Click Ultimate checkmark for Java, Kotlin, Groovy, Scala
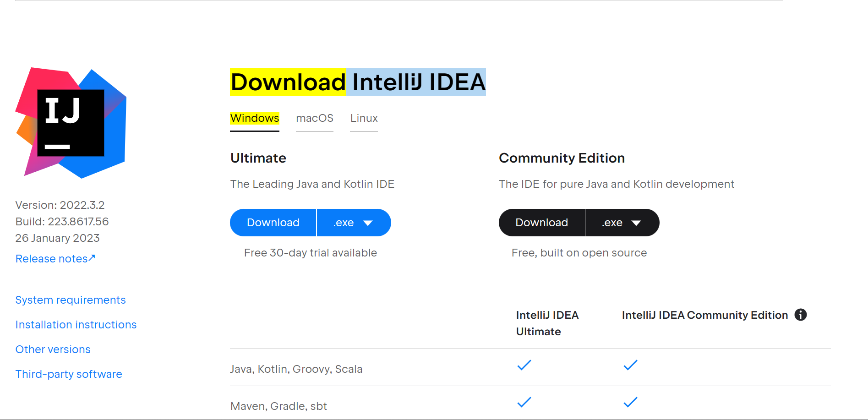868x420 pixels. click(x=524, y=365)
